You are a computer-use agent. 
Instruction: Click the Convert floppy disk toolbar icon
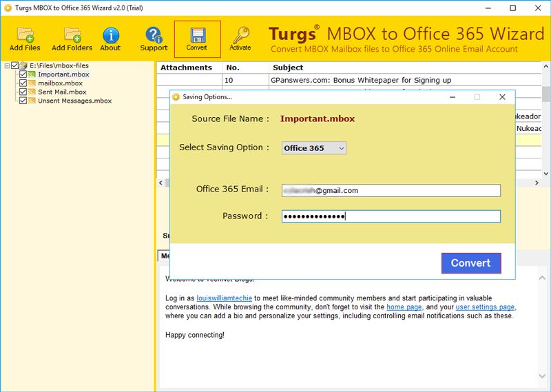(x=197, y=35)
